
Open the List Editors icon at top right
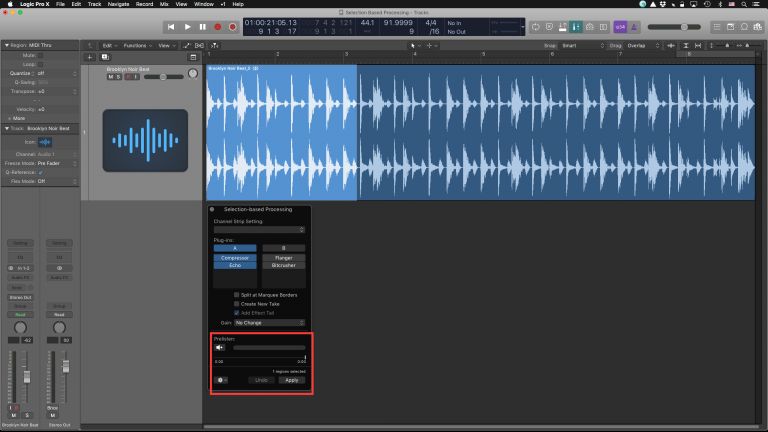click(717, 27)
